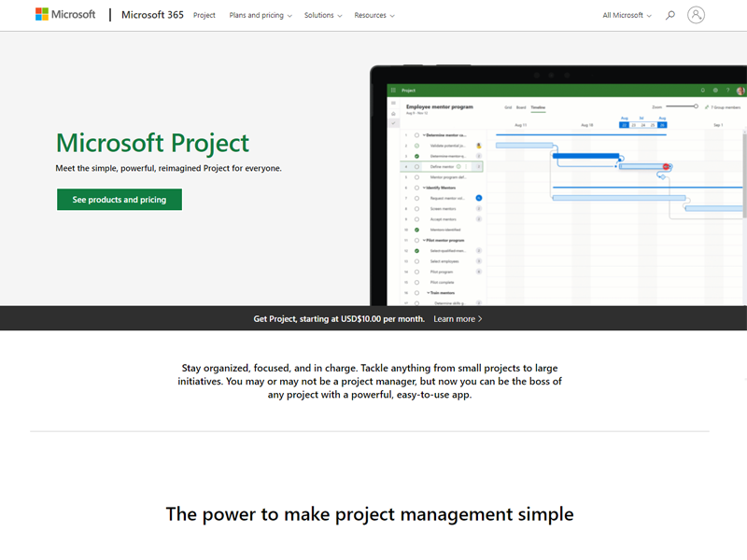This screenshot has width=747, height=560.
Task: Switch to the Board view tab
Action: click(521, 107)
